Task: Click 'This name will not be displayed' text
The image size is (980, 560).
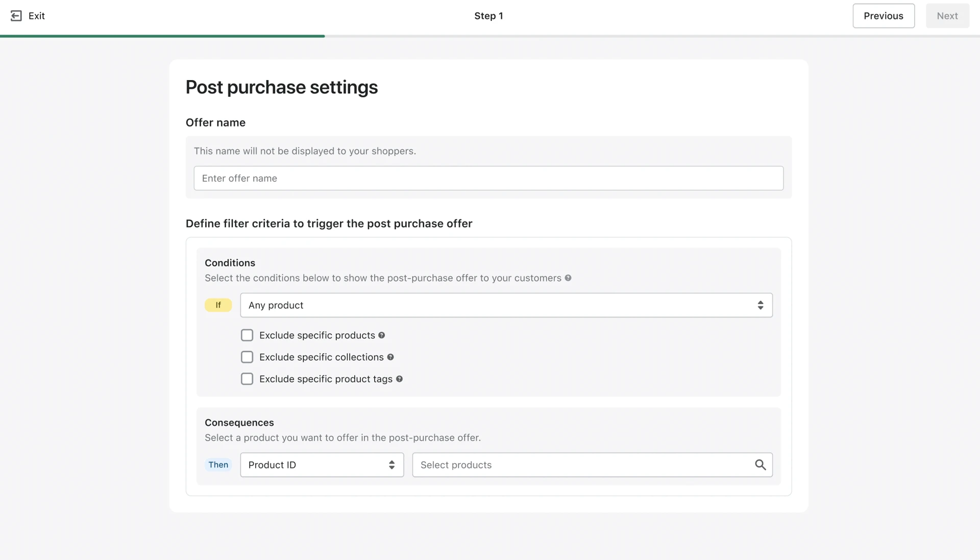Action: click(x=305, y=151)
